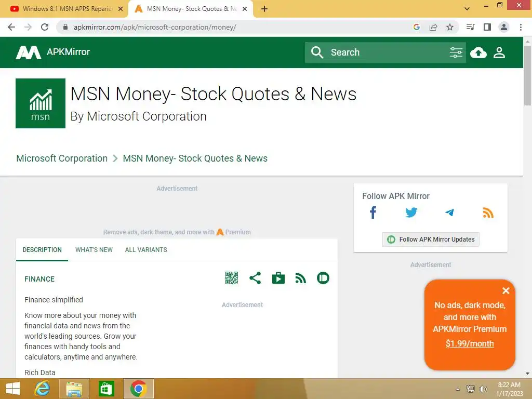Screen dimensions: 532x399
Task: Click the APKMirror logo in the header
Action: tap(52, 52)
